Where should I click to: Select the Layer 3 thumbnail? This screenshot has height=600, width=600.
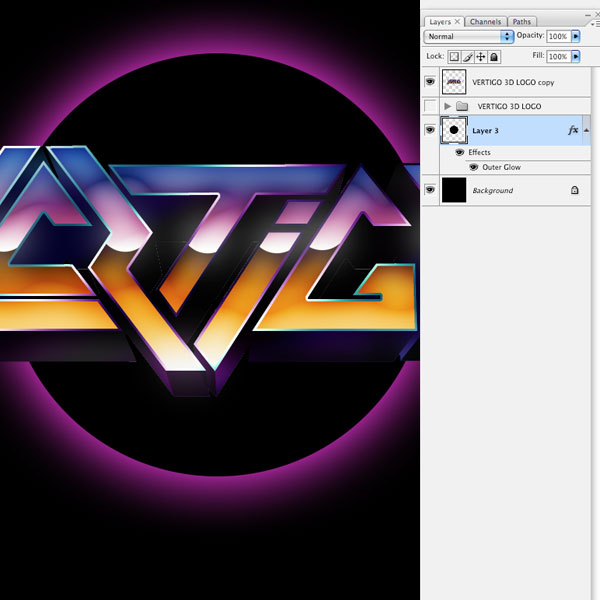coord(455,130)
